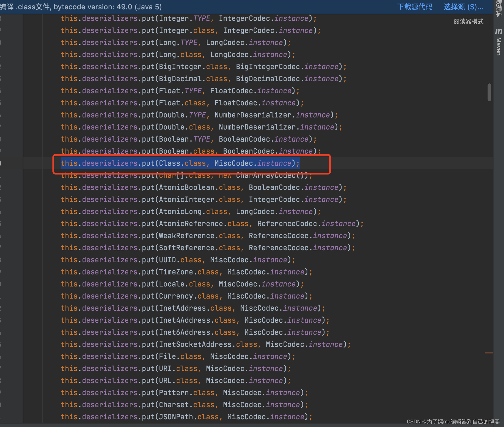Click the orange marker on the scrollbar stripe
The width and height of the screenshot is (504, 427).
tap(489, 353)
